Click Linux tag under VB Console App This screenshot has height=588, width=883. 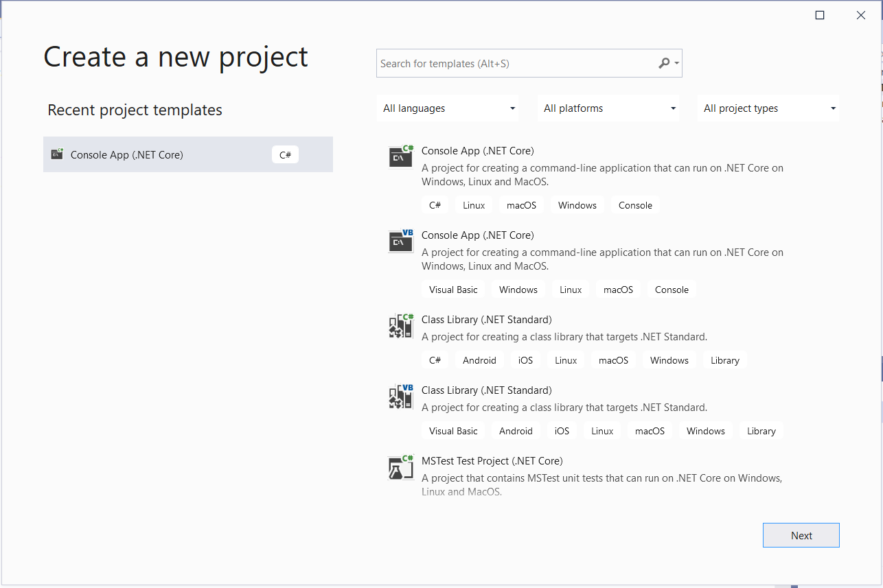pyautogui.click(x=571, y=290)
